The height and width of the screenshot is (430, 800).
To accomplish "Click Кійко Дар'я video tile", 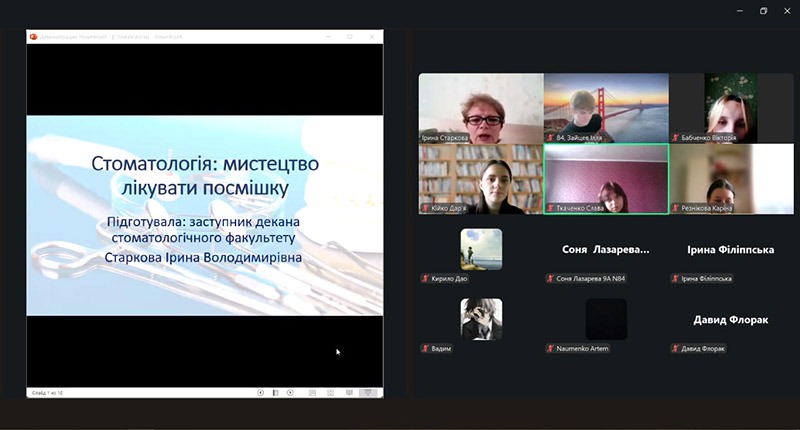I will tap(480, 178).
